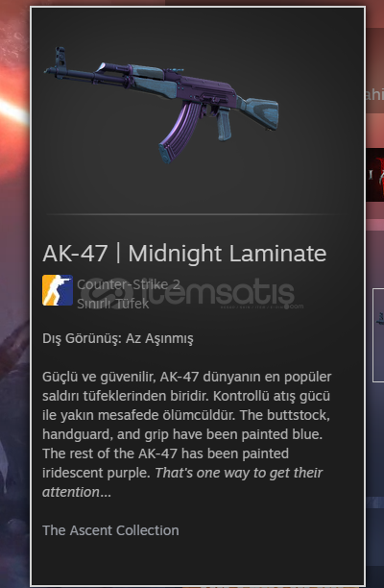
Task: Click the rifle's front sight and barrel tip
Action: (57, 62)
